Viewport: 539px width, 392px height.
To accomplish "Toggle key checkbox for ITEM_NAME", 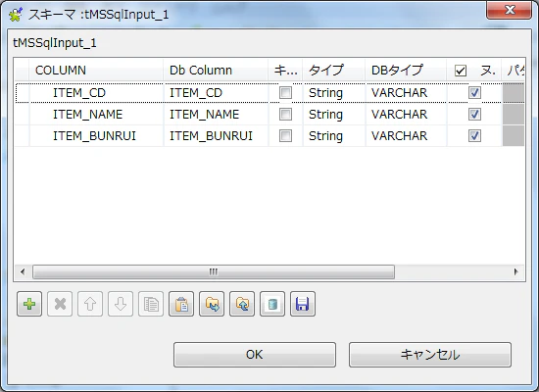I will pos(285,114).
